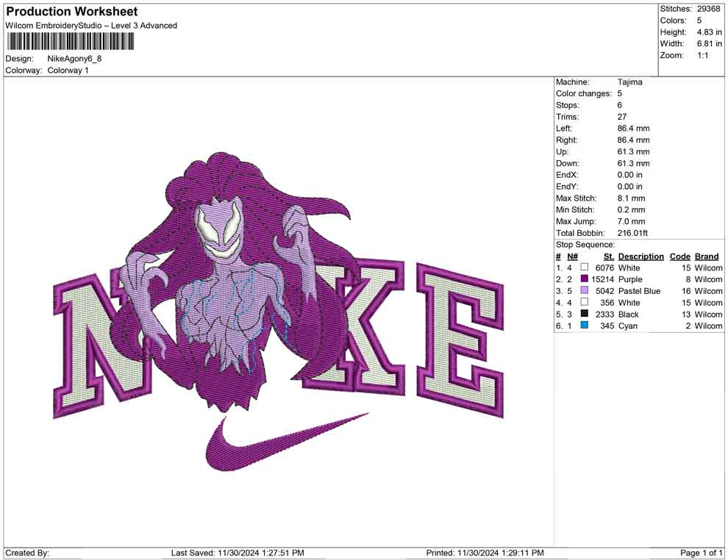This screenshot has height=560, width=728.
Task: Click the 'Created By:' footer label
Action: (x=27, y=553)
